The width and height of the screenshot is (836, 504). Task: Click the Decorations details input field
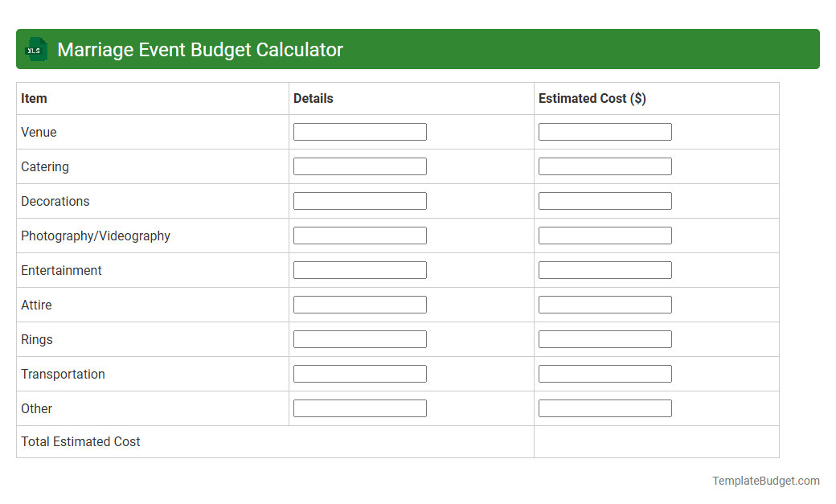359,200
